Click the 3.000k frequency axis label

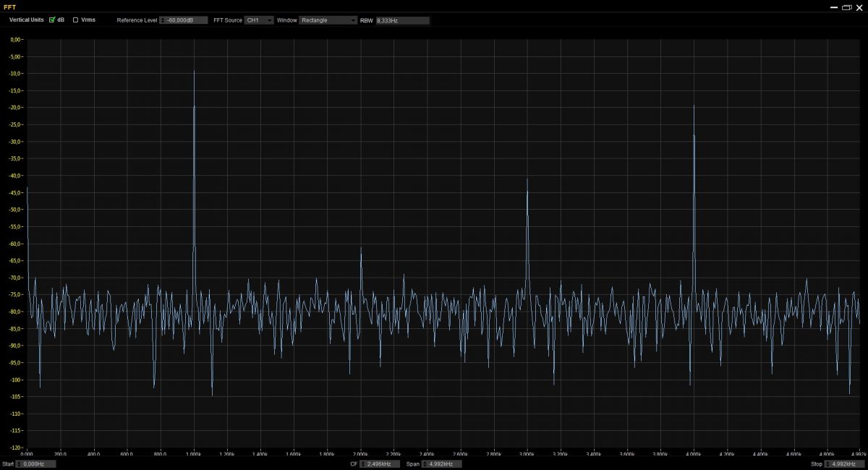pyautogui.click(x=527, y=454)
